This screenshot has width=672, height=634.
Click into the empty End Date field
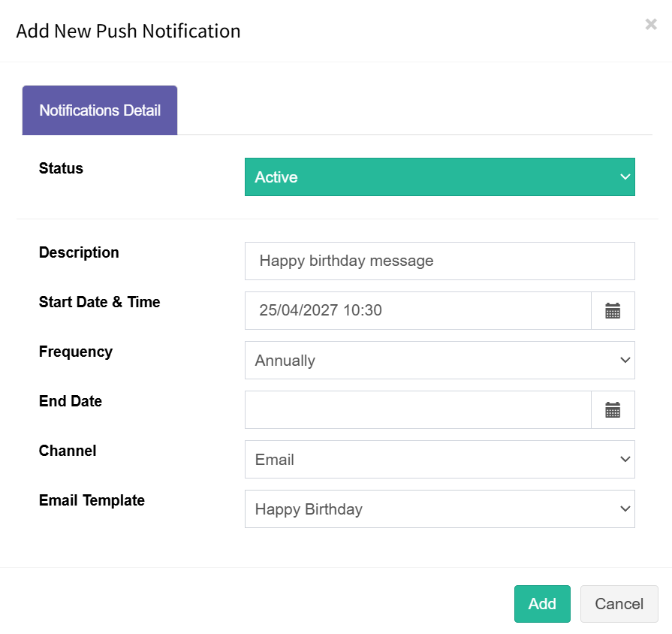(418, 410)
